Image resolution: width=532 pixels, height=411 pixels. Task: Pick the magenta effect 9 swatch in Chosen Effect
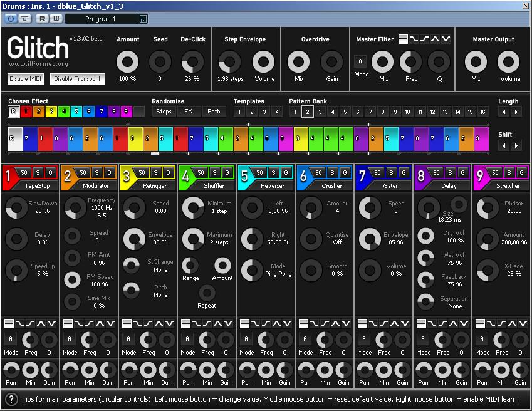(126, 112)
